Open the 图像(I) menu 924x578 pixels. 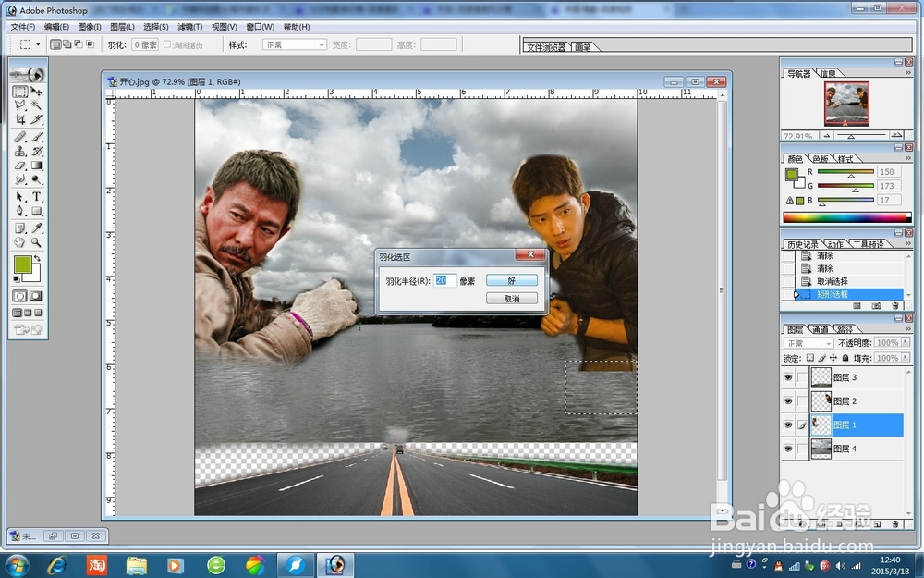tap(90, 27)
